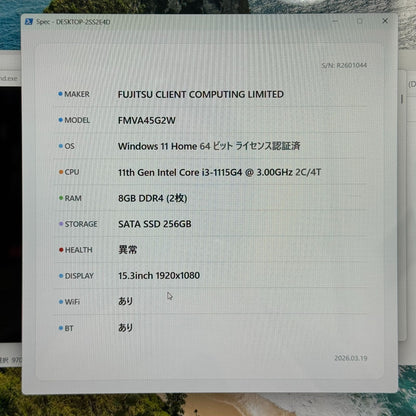Select the serial number S/N: R2601044
The width and height of the screenshot is (416, 416).
344,65
